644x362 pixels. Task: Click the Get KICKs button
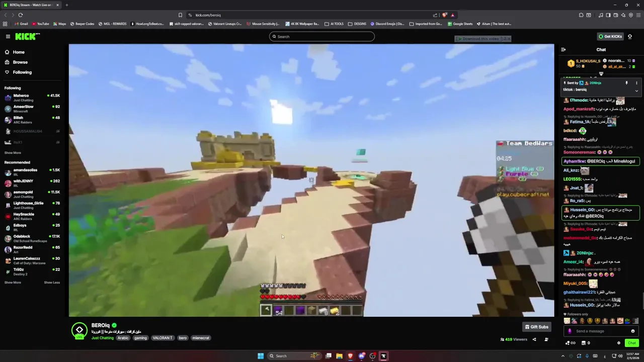pos(610,36)
